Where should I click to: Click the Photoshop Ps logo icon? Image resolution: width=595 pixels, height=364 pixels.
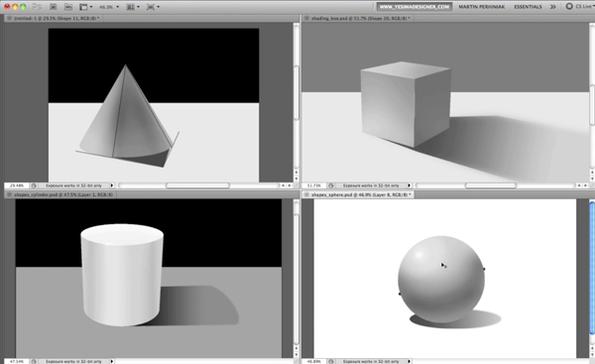37,7
